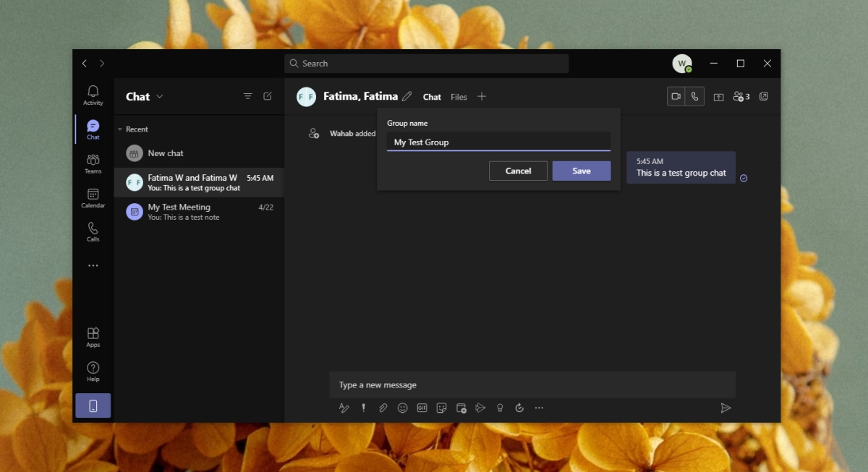Open message formatting options

(x=344, y=408)
